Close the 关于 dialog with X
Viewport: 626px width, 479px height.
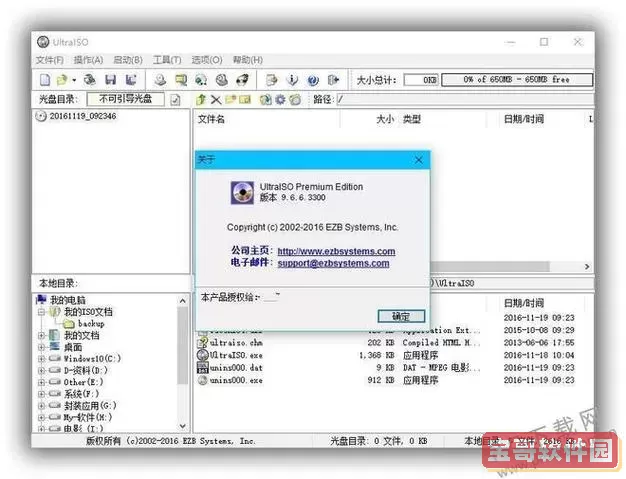coord(418,160)
